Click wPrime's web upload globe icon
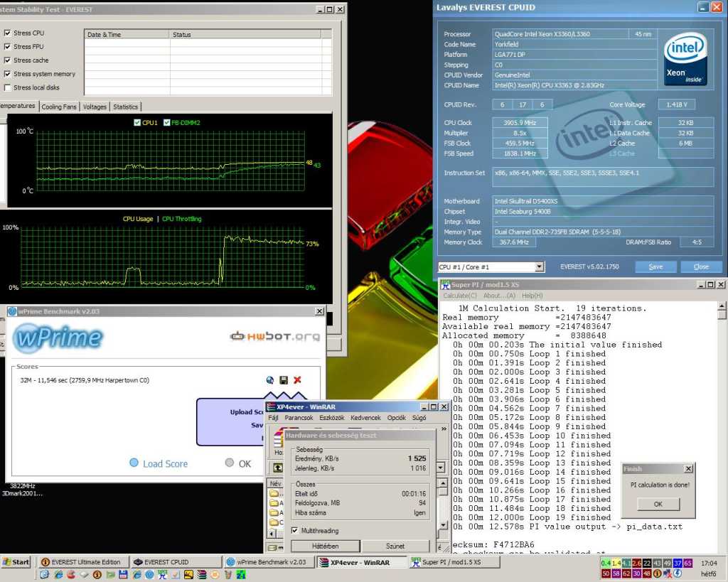 pyautogui.click(x=269, y=380)
